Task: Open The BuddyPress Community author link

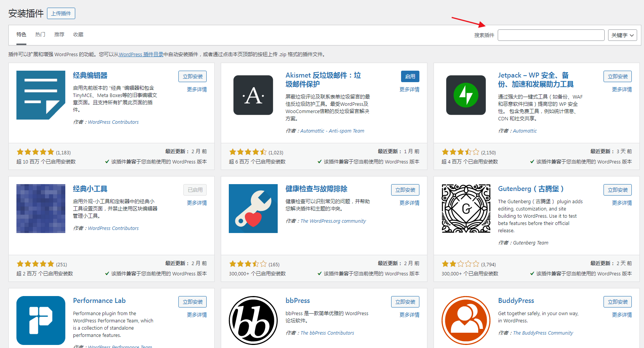Action: coord(543,333)
